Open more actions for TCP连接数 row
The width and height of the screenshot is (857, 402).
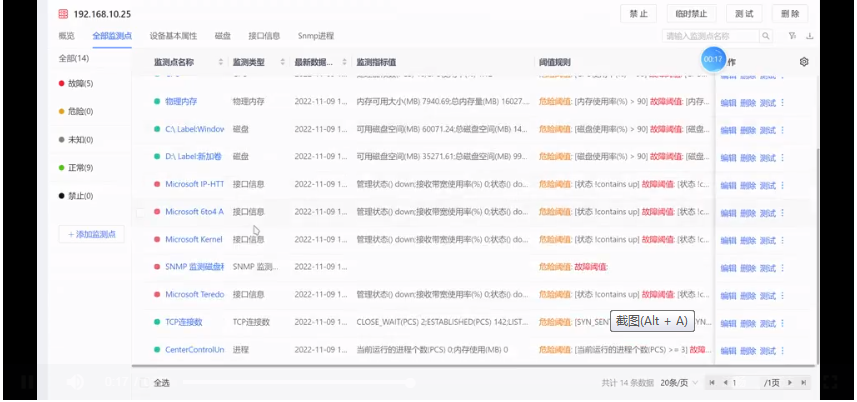pos(783,322)
